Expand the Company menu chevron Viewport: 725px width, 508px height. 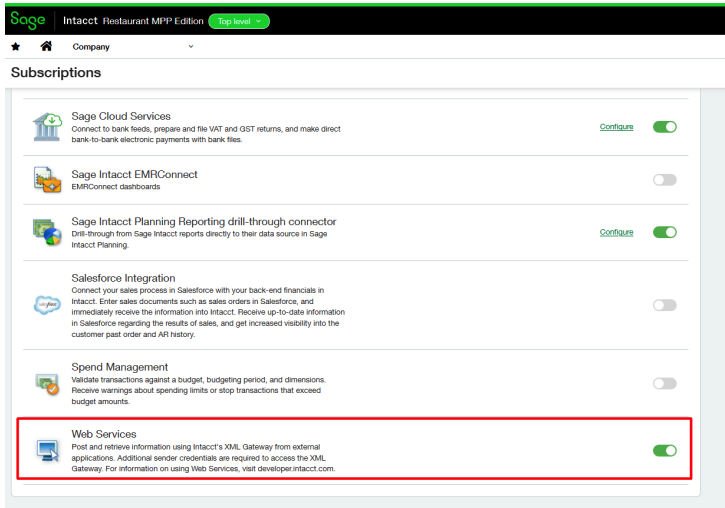(x=191, y=46)
